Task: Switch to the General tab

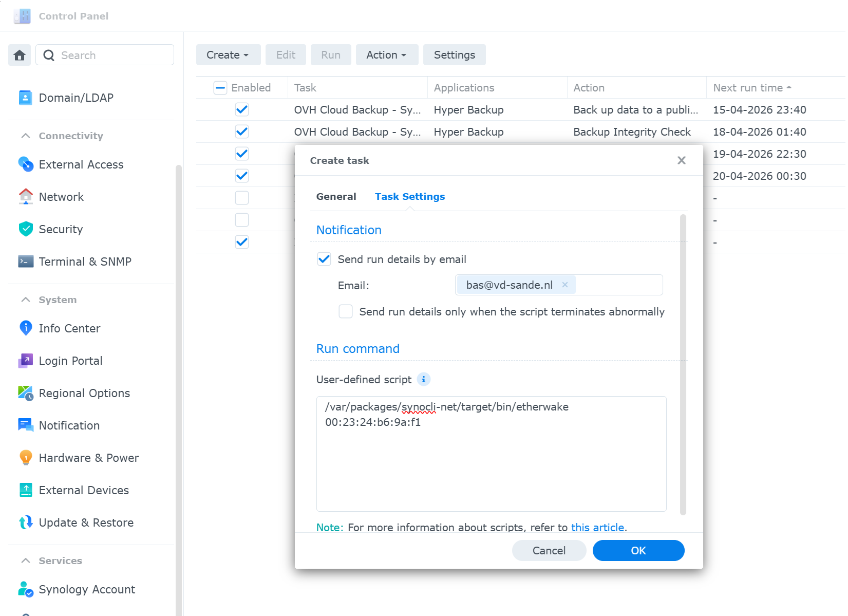Action: [x=336, y=197]
